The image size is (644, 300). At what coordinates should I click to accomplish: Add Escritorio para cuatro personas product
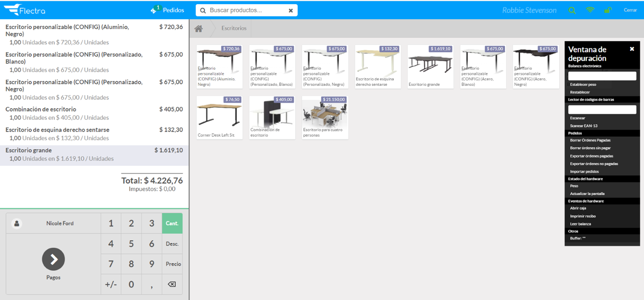click(x=325, y=117)
